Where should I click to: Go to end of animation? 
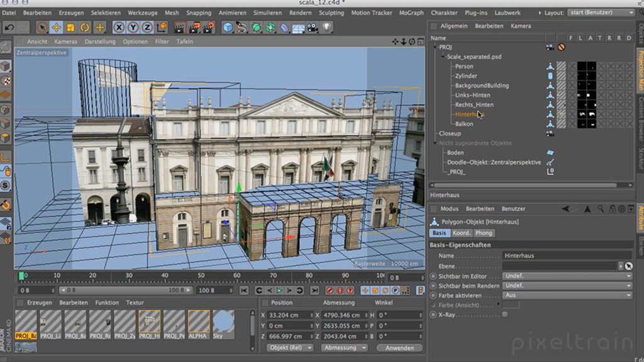click(314, 290)
